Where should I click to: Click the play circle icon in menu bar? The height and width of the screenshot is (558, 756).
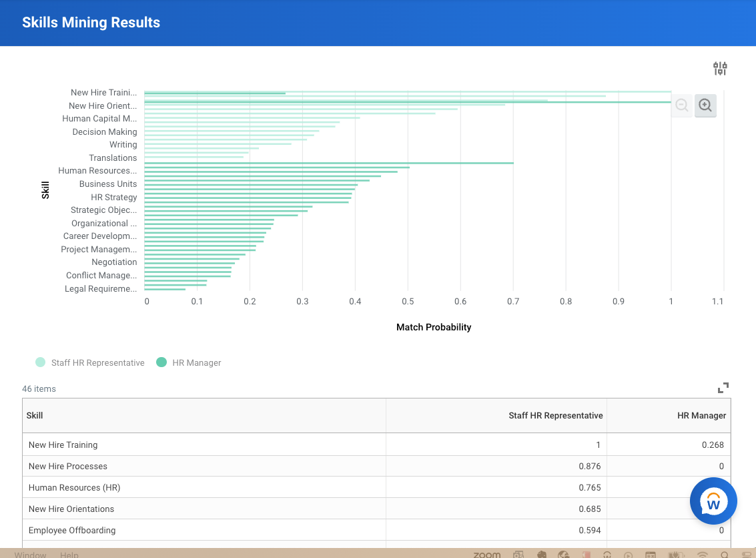628,554
